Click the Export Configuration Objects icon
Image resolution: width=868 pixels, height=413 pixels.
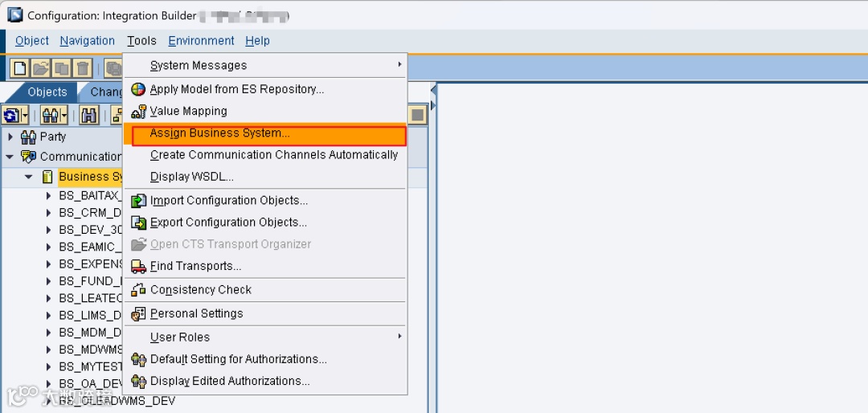coord(138,223)
